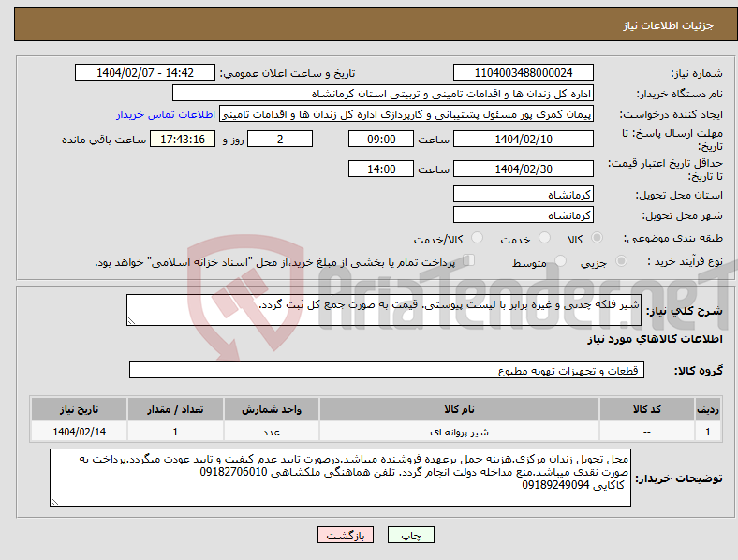Click the چاپ (print) button
The image size is (738, 560).
pyautogui.click(x=410, y=535)
